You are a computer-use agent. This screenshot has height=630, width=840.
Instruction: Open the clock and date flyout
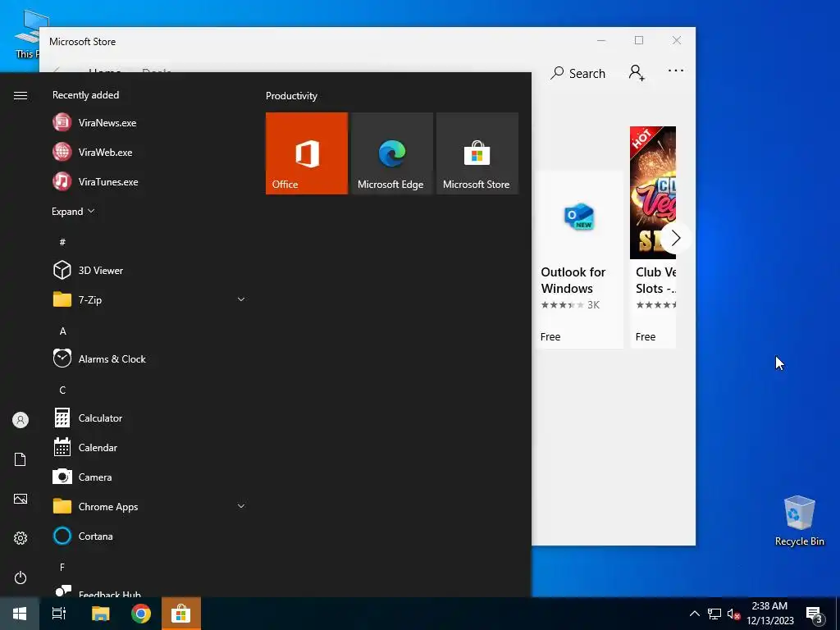coord(769,614)
